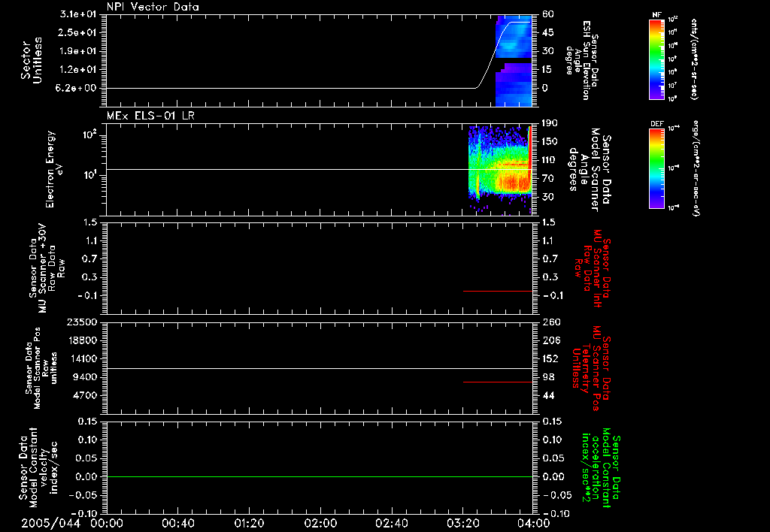
Task: Click the '4700' scanner position tick value
Action: click(84, 395)
